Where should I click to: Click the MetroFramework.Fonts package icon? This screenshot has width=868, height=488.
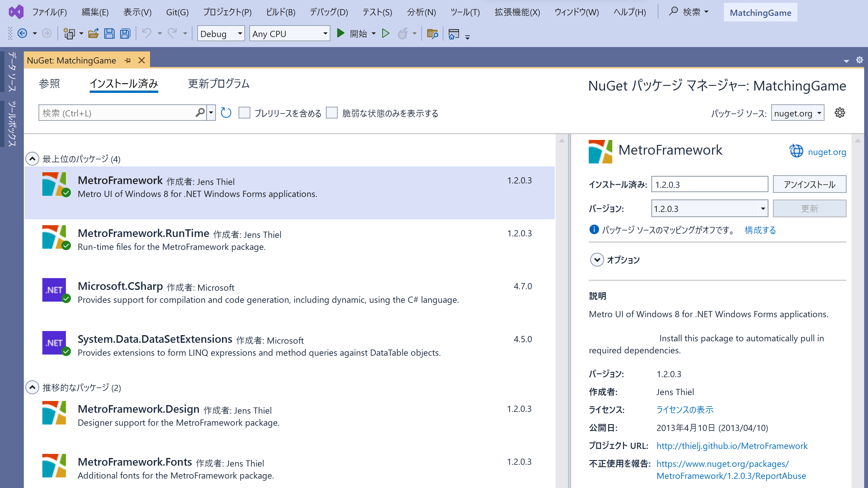point(54,466)
